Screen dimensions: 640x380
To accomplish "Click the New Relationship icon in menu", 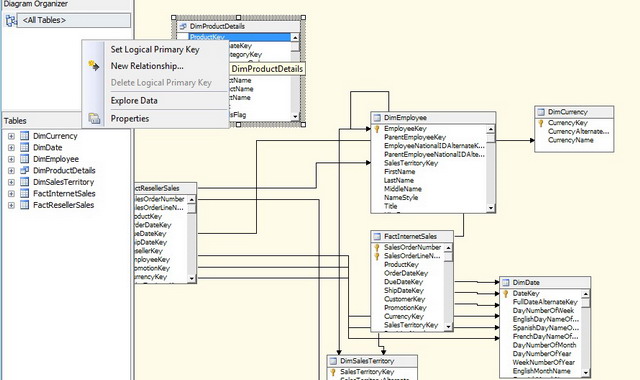I will point(93,65).
